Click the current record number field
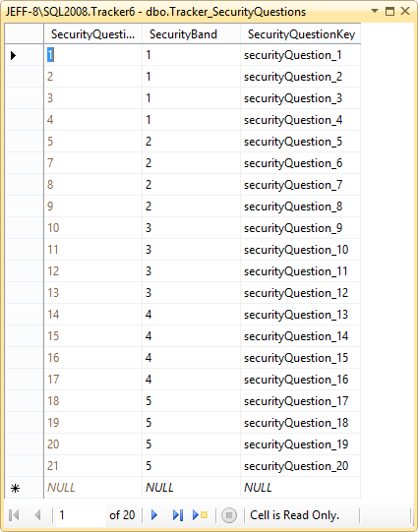Viewport: 418px width, 532px height. point(80,515)
